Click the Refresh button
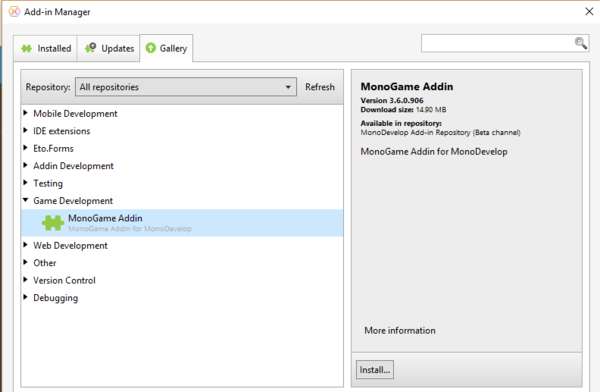Viewport: 600px width, 392px height. click(320, 87)
